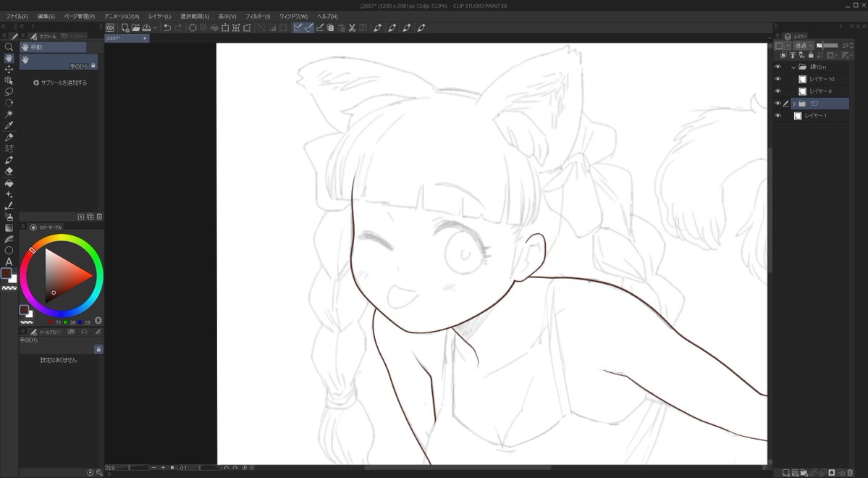Toggle Snap to Special Ruler in command bar
The image size is (868, 478).
pos(309,28)
